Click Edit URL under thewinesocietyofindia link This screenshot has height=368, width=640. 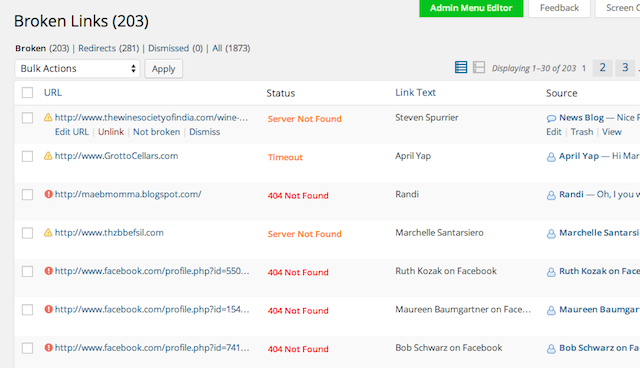[x=72, y=132]
